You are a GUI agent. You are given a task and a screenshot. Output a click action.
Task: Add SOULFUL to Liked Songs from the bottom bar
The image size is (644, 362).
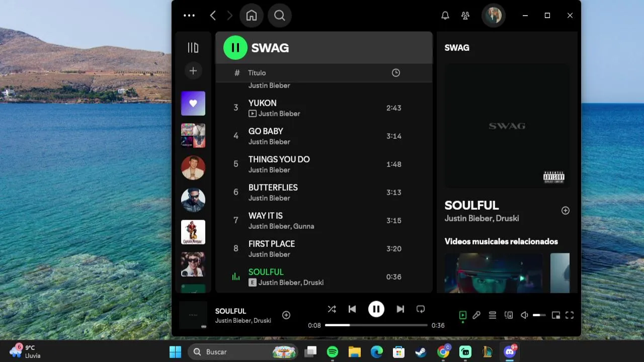(286, 315)
